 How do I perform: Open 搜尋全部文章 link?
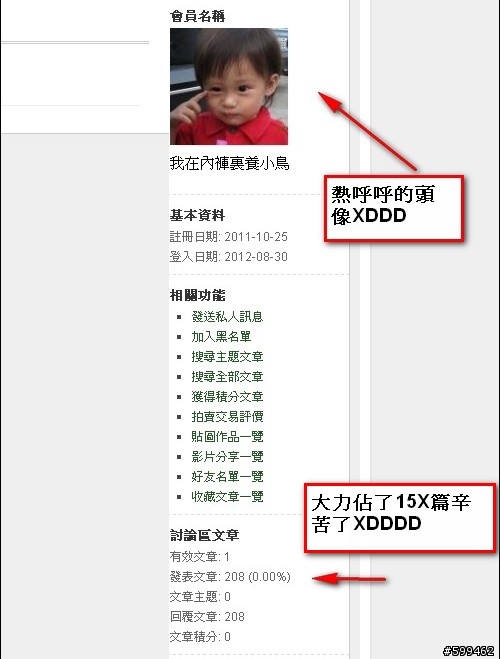pos(227,377)
